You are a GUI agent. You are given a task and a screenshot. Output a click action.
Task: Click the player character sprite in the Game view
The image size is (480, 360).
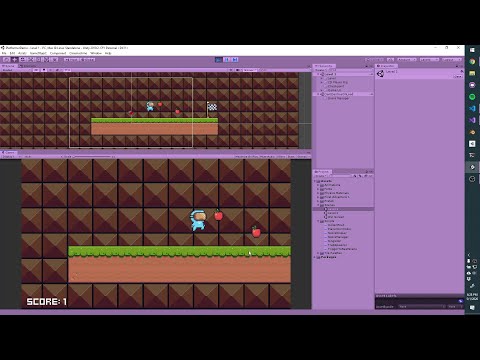click(198, 220)
